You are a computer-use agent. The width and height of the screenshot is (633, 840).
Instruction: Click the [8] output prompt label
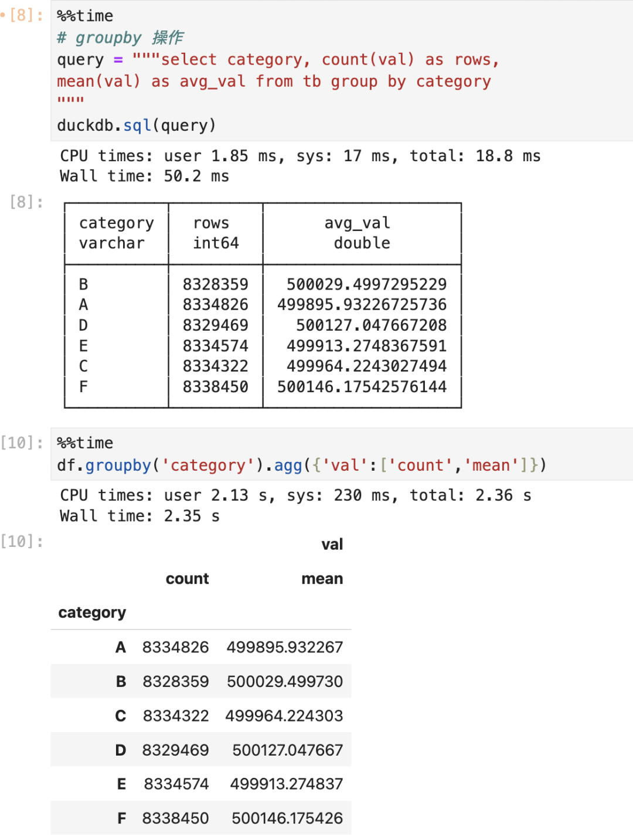pyautogui.click(x=26, y=202)
